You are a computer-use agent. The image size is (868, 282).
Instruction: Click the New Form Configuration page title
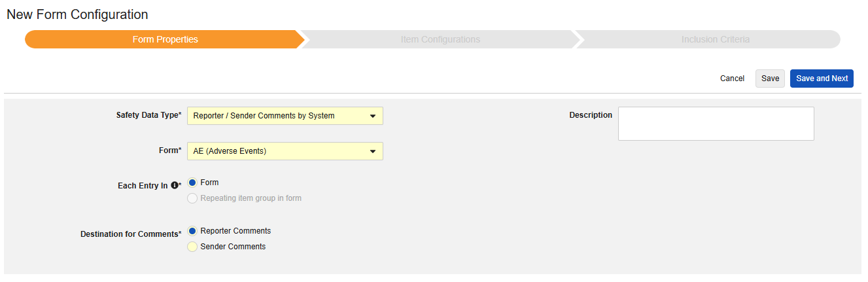(x=77, y=14)
